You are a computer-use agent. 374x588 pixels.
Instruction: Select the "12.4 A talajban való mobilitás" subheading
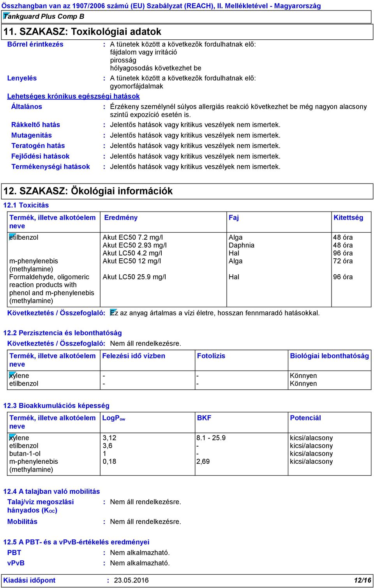point(51,492)
